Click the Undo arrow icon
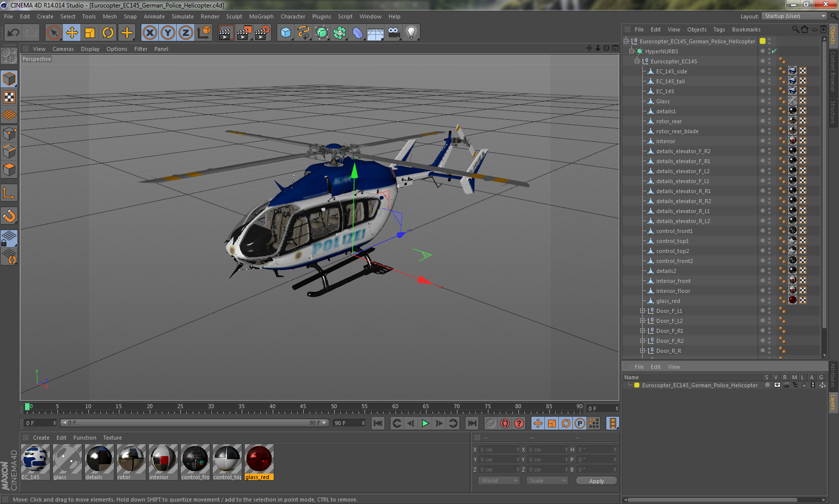 pos(13,33)
